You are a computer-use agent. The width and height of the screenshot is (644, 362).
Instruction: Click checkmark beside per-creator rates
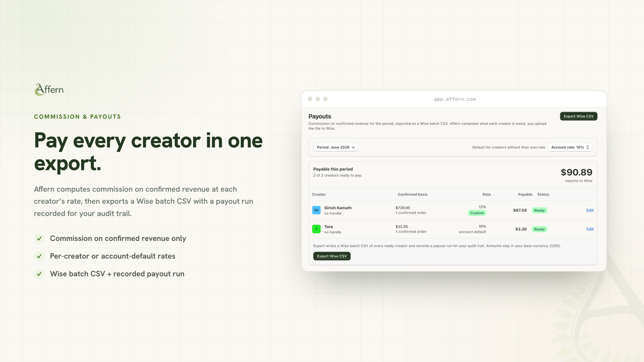click(39, 256)
